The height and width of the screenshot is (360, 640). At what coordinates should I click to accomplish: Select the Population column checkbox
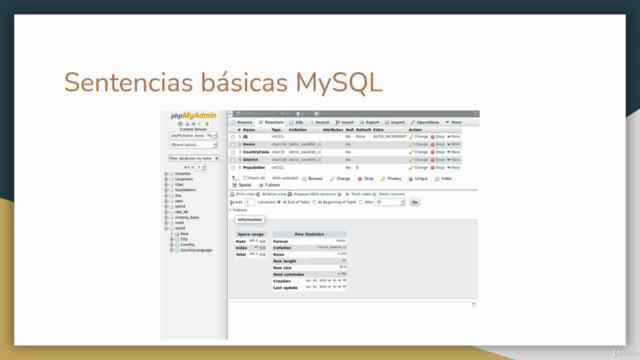(x=233, y=168)
